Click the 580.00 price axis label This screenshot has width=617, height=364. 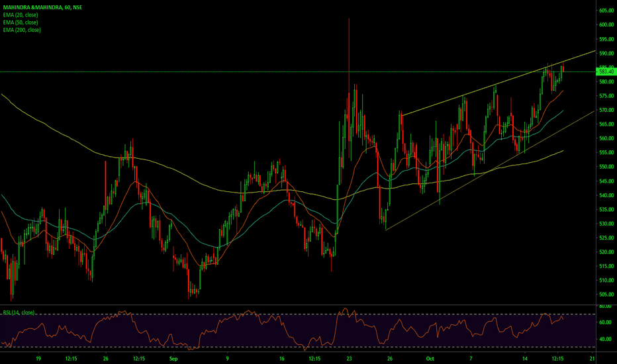coord(606,82)
